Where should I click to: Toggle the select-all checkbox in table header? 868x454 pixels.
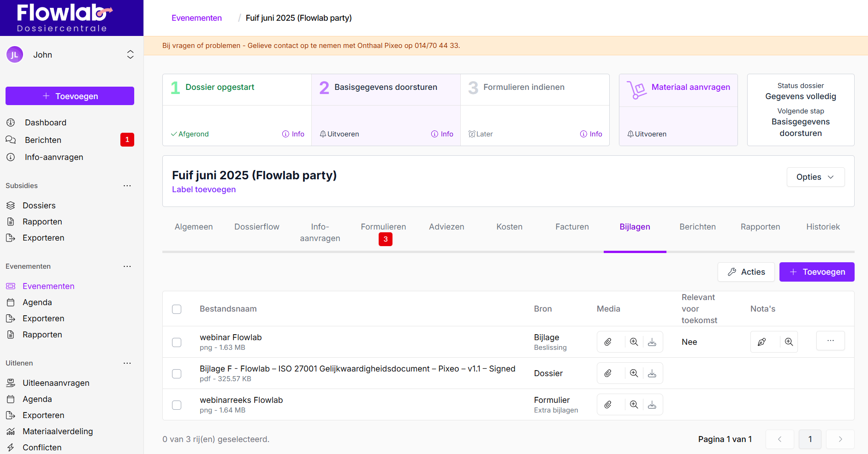pos(177,309)
